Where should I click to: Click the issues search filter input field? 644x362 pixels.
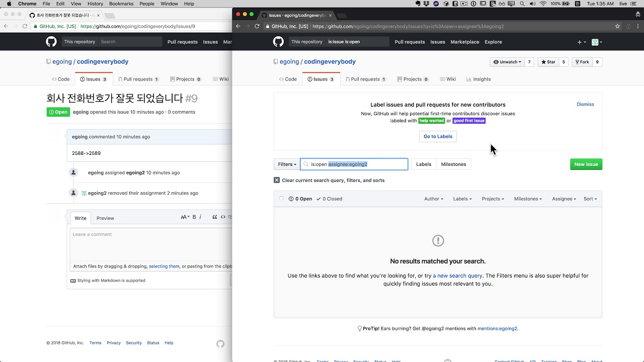(354, 164)
